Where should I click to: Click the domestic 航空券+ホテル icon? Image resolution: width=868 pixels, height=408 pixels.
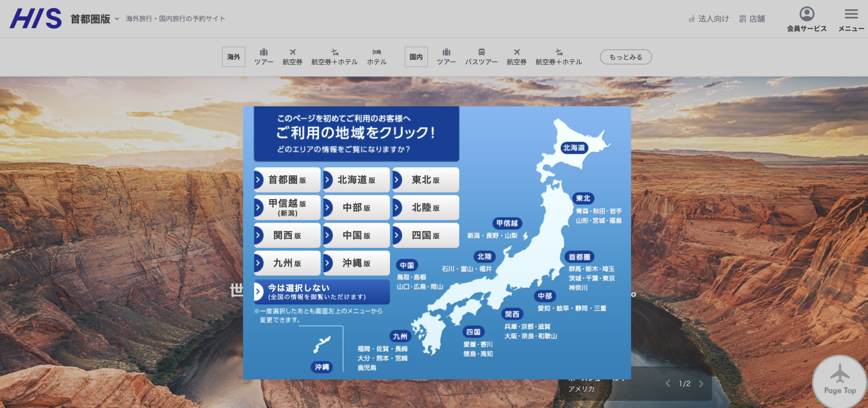(559, 52)
